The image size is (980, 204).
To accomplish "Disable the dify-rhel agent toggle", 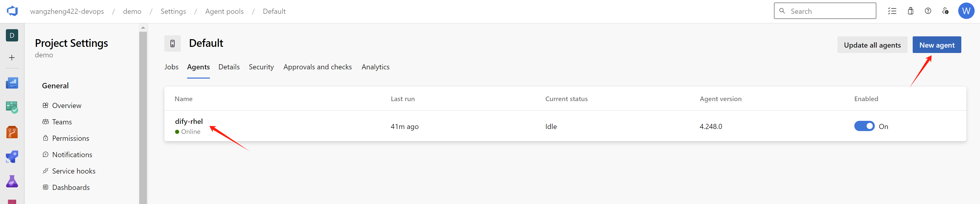I will click(x=864, y=126).
